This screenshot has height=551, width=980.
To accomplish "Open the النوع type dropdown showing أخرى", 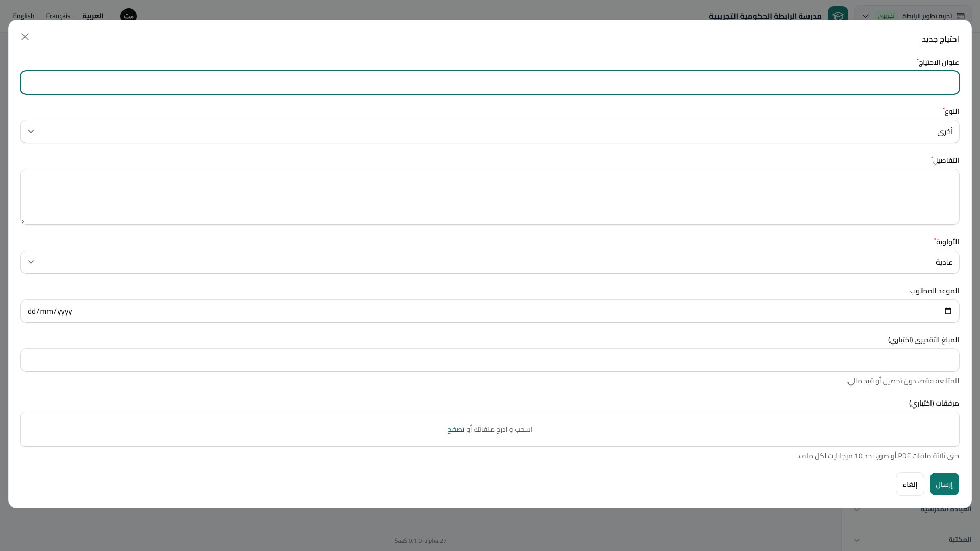I will (x=490, y=132).
